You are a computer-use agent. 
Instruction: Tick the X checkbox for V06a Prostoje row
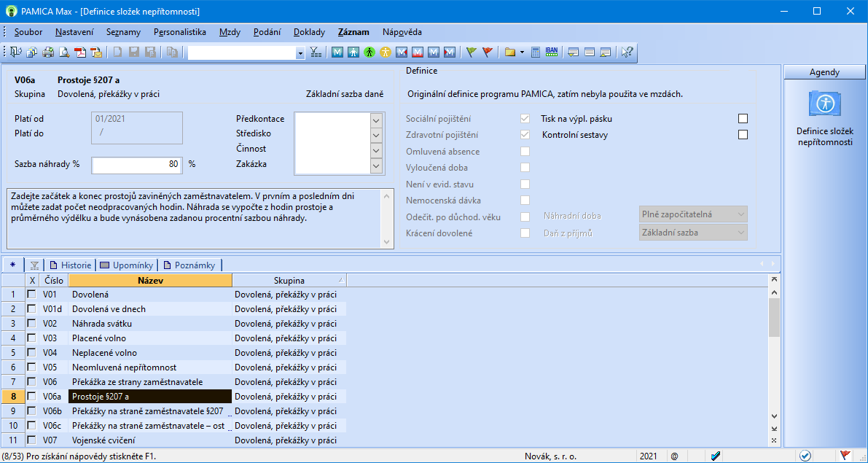32,397
